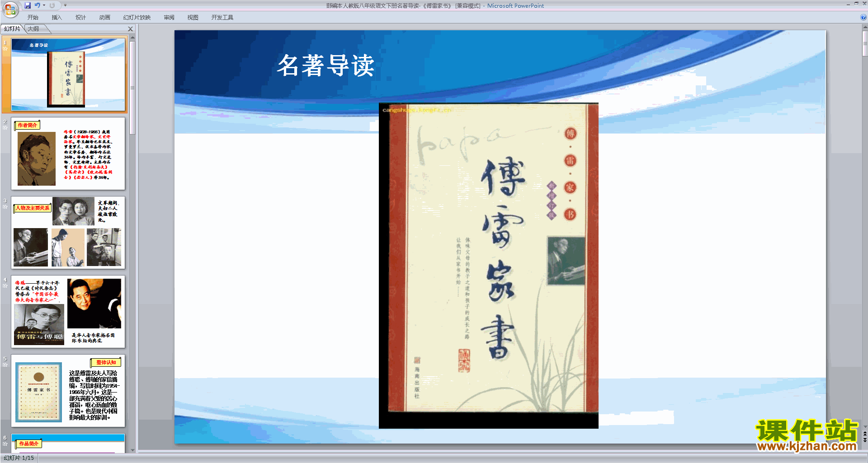This screenshot has width=868, height=463.
Task: Select slide 4 thumbnail about 傅聪
Action: 68,312
